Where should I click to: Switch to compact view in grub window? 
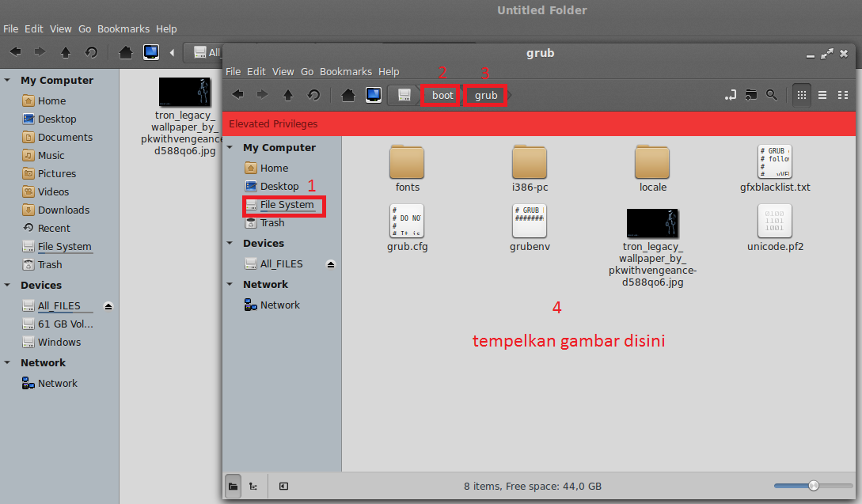[x=842, y=95]
